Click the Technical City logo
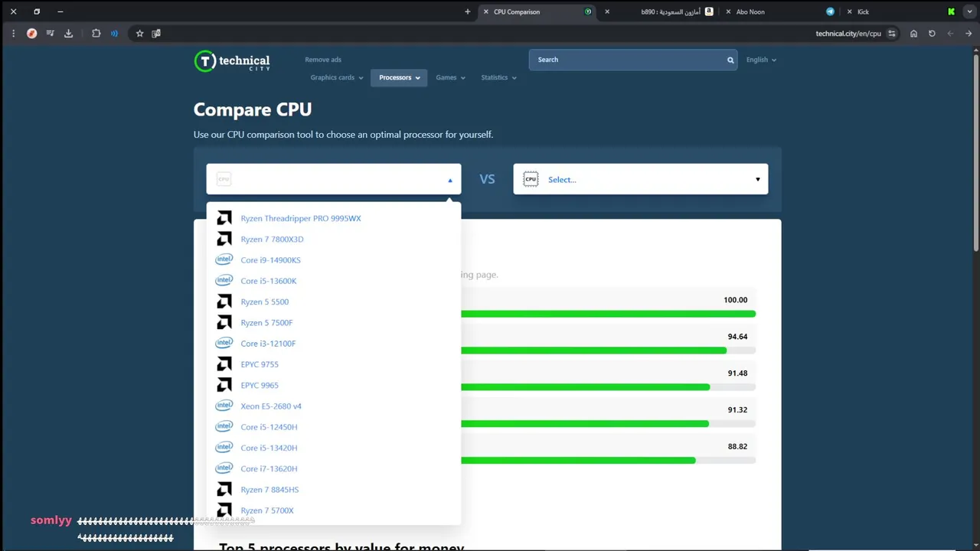Viewport: 980px width, 551px height. pos(232,61)
